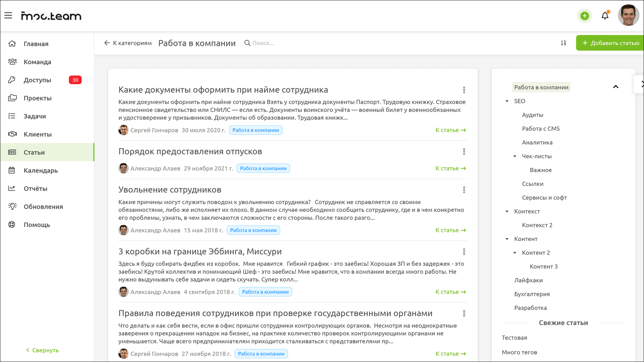This screenshot has height=362, width=644.
Task: Collapse the Контекст tree node arrow
Action: (x=507, y=212)
